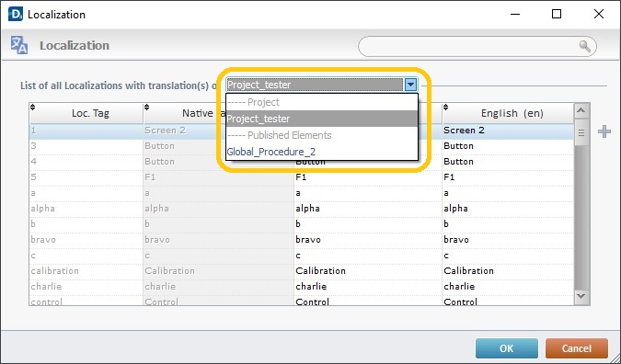Image resolution: width=621 pixels, height=364 pixels.
Task: Select the English cell 'bravo'
Action: tap(508, 240)
